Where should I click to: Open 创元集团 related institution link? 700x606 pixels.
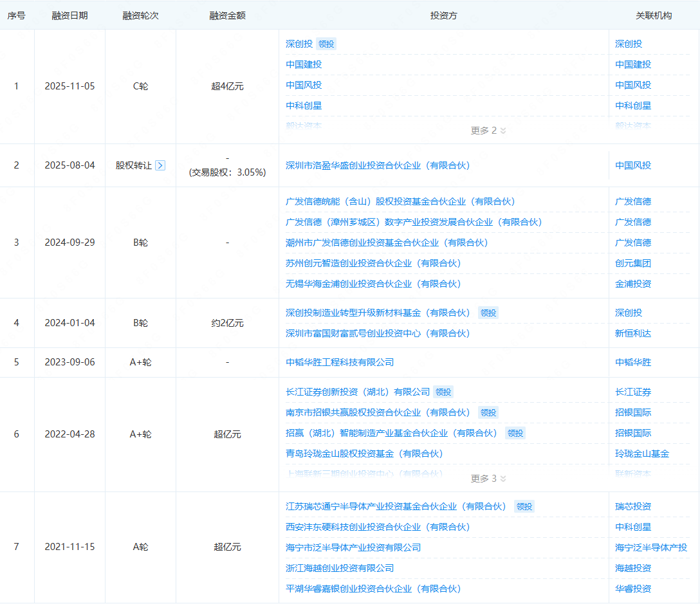(x=633, y=263)
